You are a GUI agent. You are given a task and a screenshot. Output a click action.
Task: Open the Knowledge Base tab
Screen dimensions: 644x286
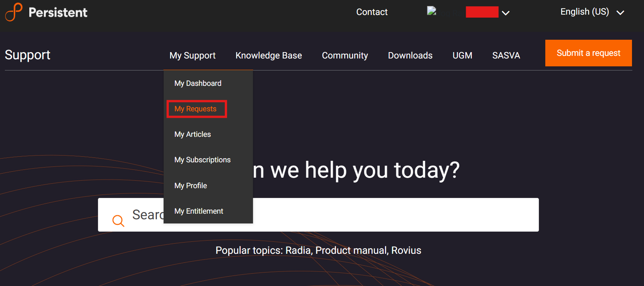click(x=269, y=55)
